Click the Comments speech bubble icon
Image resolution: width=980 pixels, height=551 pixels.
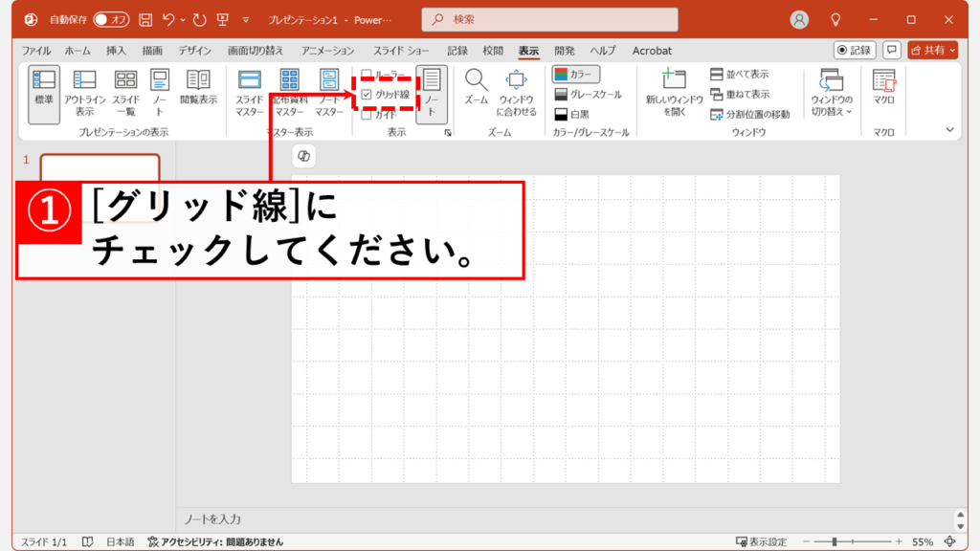tap(892, 50)
